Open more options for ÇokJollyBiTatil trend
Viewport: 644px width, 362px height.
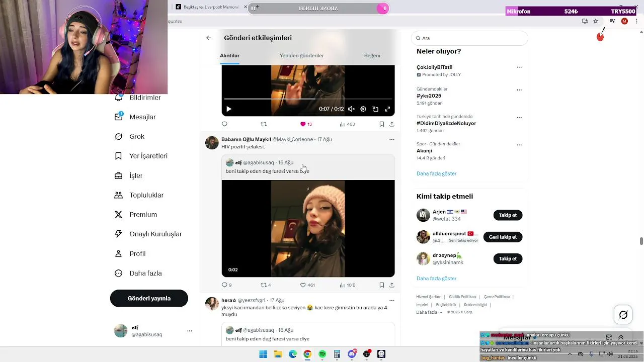519,67
